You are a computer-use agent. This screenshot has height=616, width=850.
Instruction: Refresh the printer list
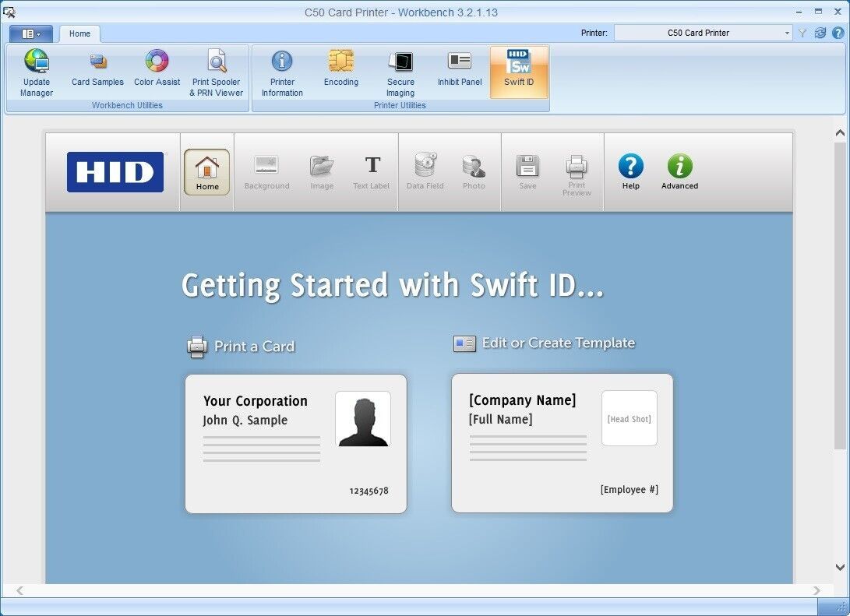(820, 33)
